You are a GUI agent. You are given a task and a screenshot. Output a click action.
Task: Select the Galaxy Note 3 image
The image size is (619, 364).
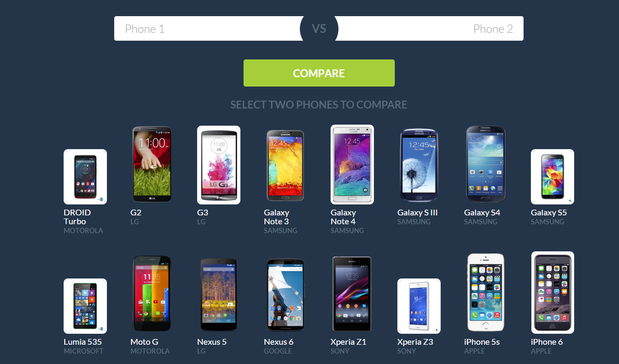pyautogui.click(x=285, y=165)
